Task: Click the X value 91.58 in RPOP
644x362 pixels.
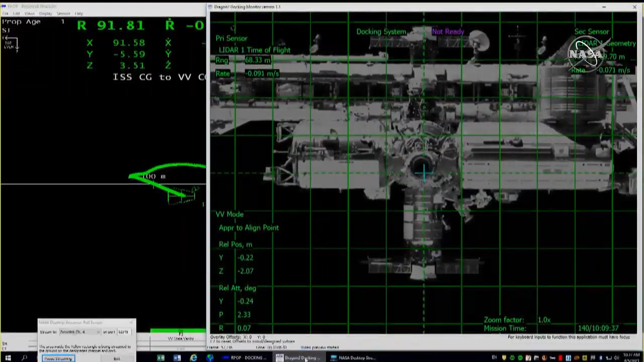Action: coord(129,43)
